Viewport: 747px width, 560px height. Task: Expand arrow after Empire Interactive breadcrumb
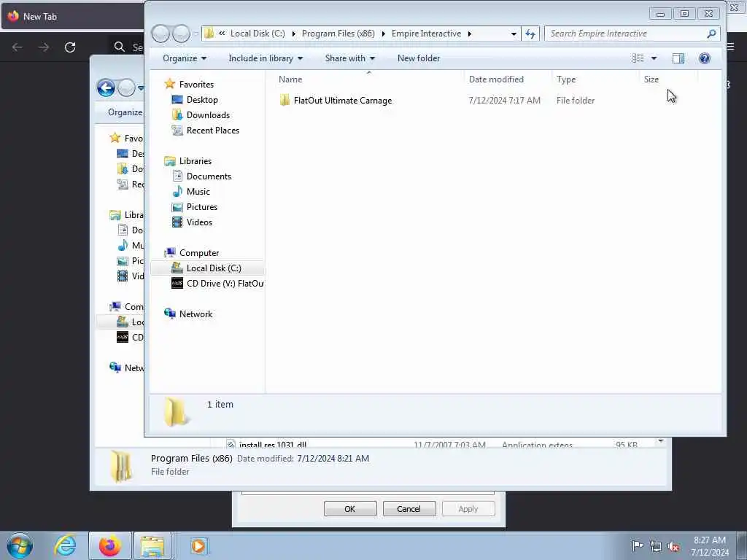click(469, 34)
